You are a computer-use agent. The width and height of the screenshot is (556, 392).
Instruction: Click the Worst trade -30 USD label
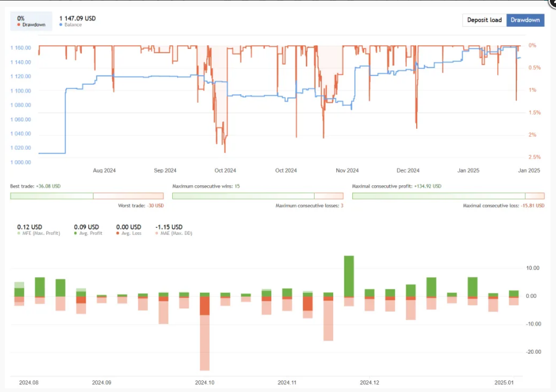click(x=141, y=206)
